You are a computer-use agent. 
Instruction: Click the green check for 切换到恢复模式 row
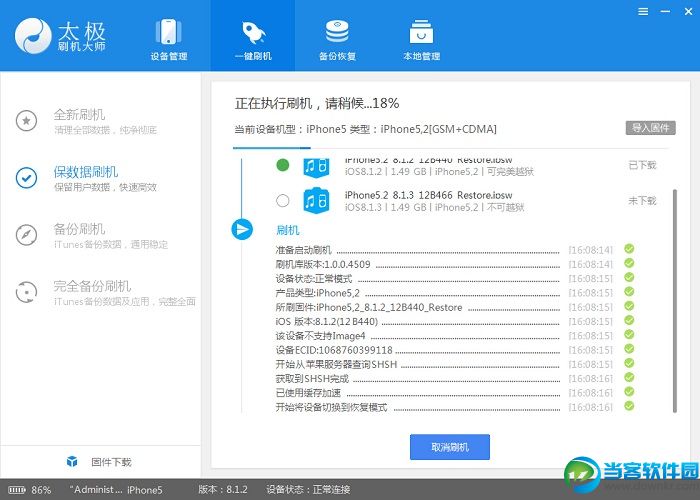click(629, 406)
